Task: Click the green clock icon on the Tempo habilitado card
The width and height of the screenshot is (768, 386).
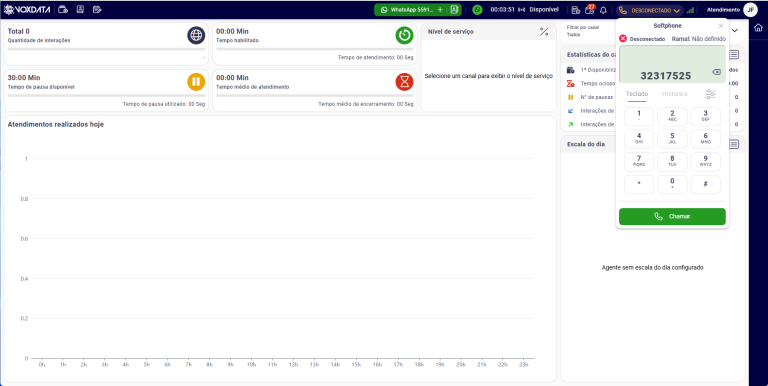Action: tap(404, 35)
